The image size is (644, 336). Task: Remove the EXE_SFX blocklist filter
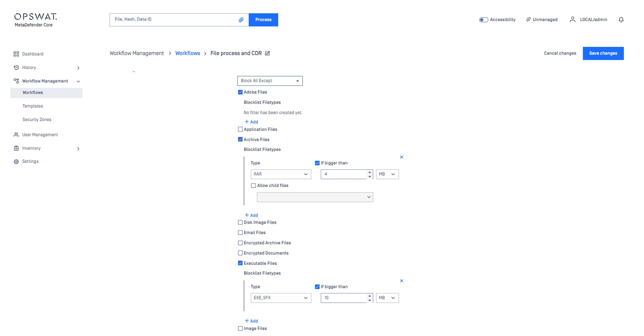click(x=402, y=281)
